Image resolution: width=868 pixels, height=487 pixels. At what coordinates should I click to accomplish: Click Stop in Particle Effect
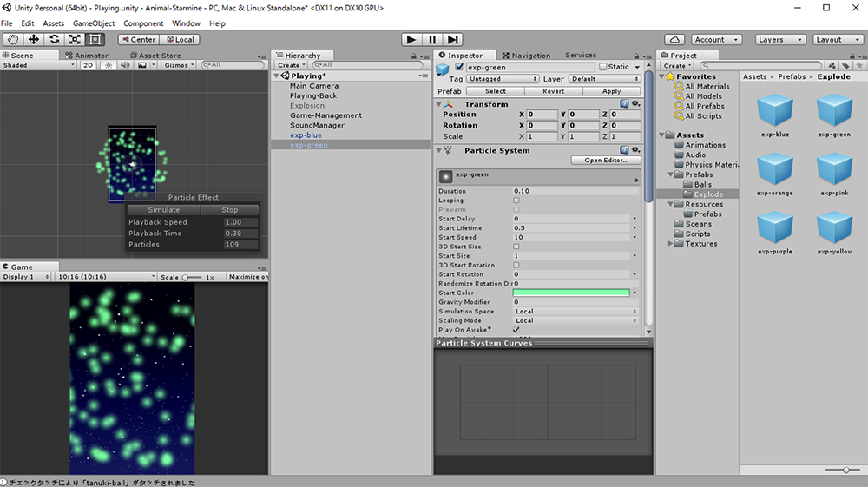pos(230,210)
